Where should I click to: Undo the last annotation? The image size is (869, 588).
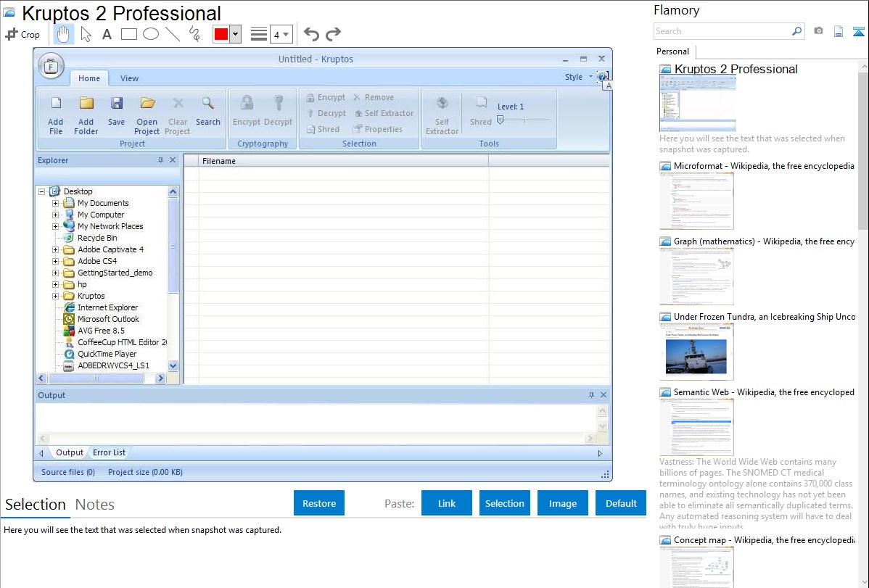pyautogui.click(x=311, y=34)
